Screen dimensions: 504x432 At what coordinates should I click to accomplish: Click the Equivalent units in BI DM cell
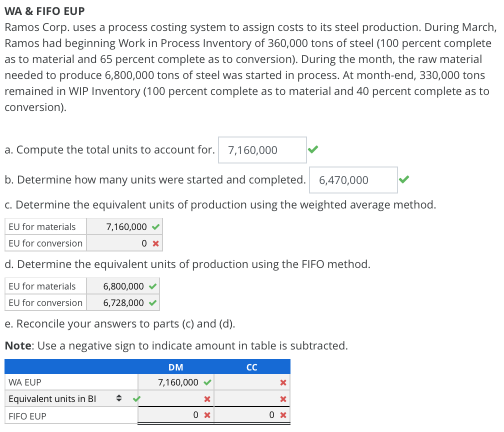click(175, 398)
